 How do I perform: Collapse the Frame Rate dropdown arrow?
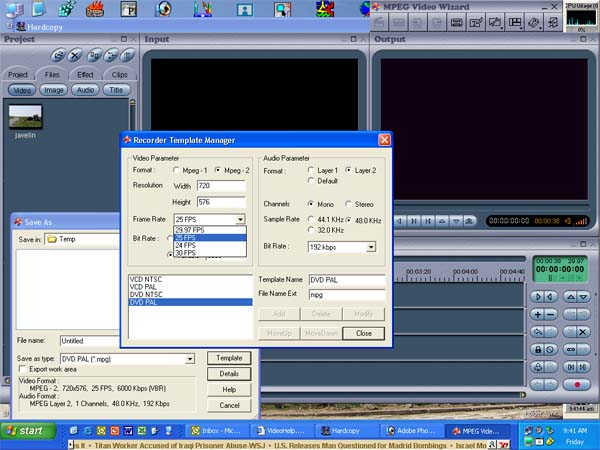point(240,219)
